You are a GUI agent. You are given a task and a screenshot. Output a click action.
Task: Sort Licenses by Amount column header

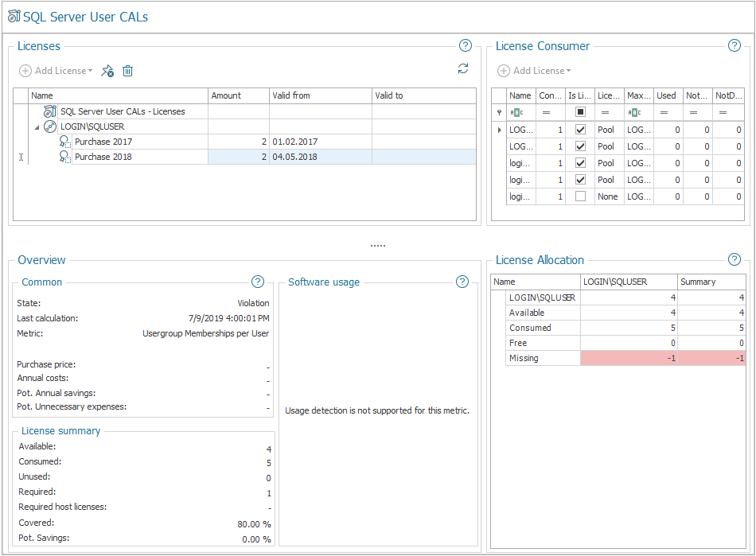(x=239, y=95)
